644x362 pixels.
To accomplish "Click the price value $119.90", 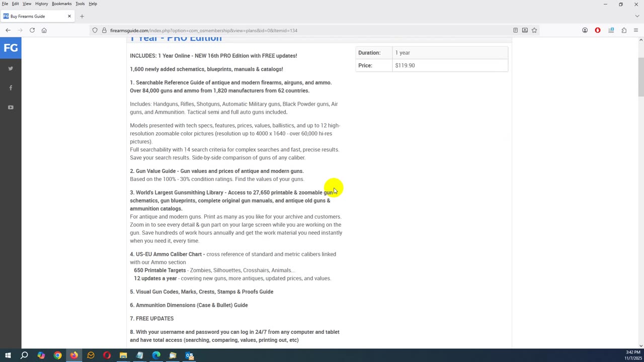I will tap(405, 65).
